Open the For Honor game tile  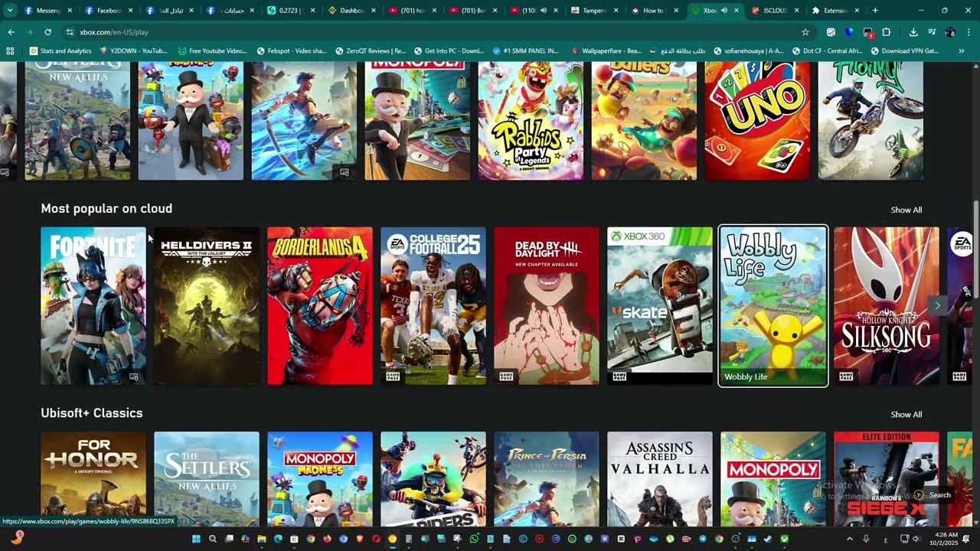[93, 479]
